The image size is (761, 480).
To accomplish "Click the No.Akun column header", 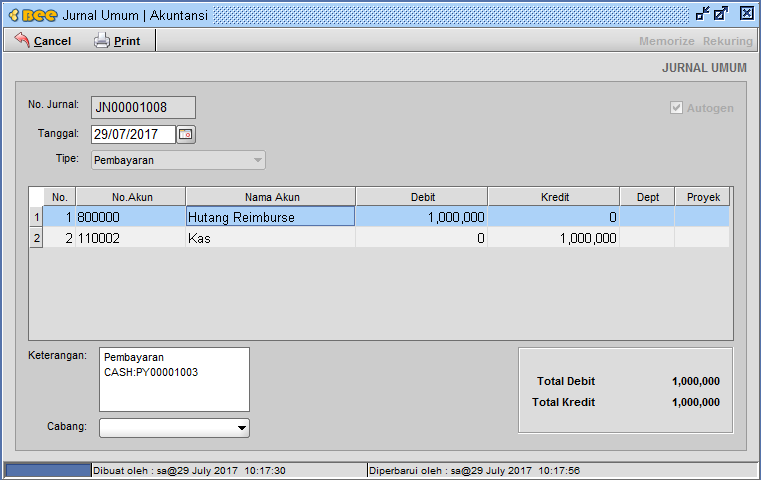I will pyautogui.click(x=131, y=197).
